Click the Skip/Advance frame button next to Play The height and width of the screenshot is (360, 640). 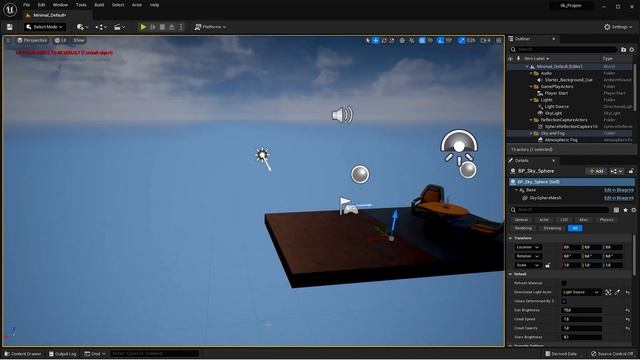click(153, 27)
